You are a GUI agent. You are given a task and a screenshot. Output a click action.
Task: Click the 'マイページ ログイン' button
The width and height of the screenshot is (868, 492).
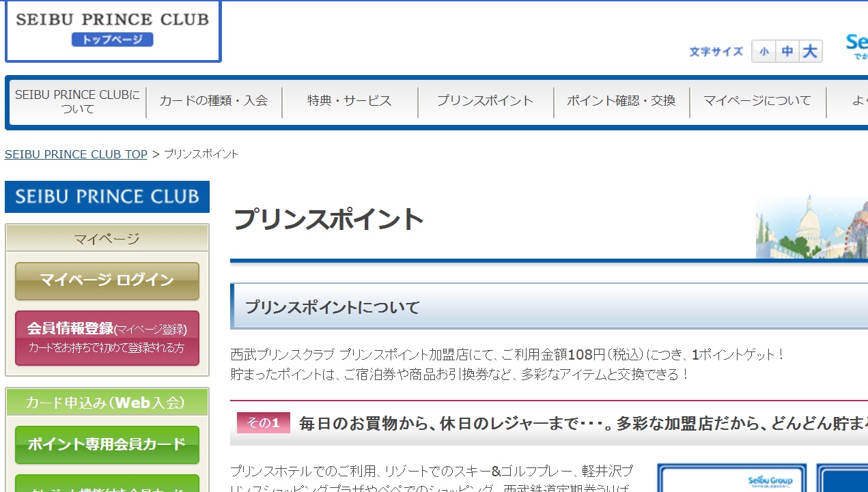coord(107,280)
